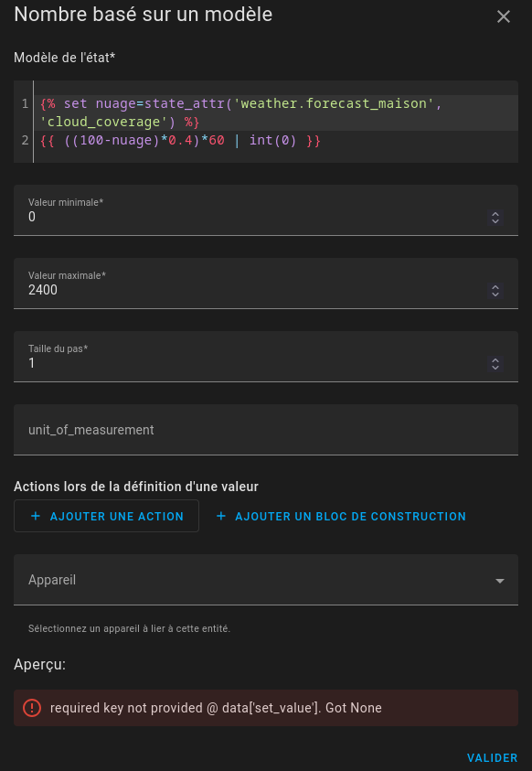Click into the Taille du pas field

[255, 357]
